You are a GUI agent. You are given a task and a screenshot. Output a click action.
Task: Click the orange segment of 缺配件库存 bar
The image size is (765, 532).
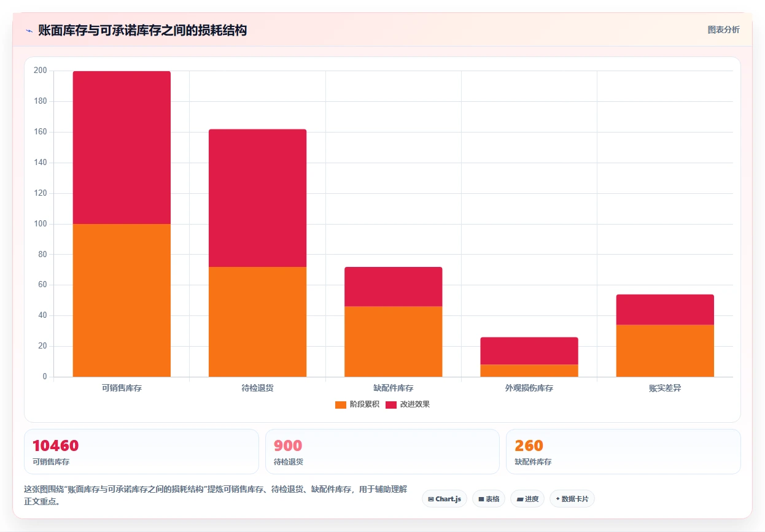(393, 341)
